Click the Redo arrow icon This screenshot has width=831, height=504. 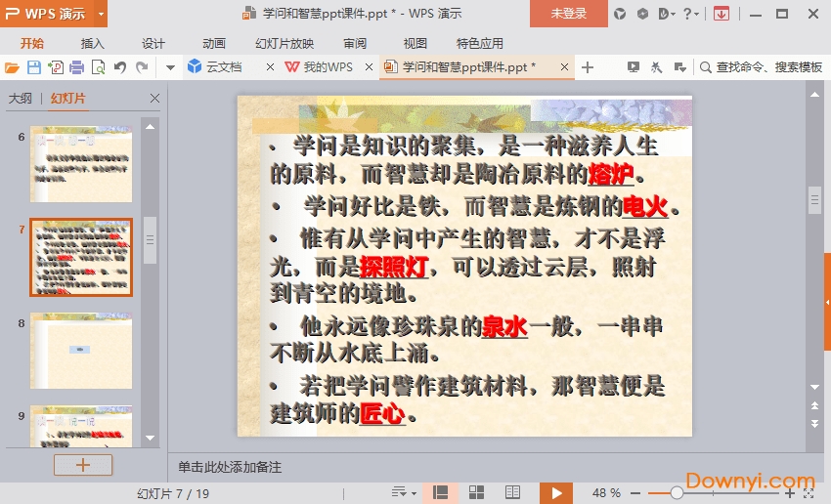click(143, 67)
